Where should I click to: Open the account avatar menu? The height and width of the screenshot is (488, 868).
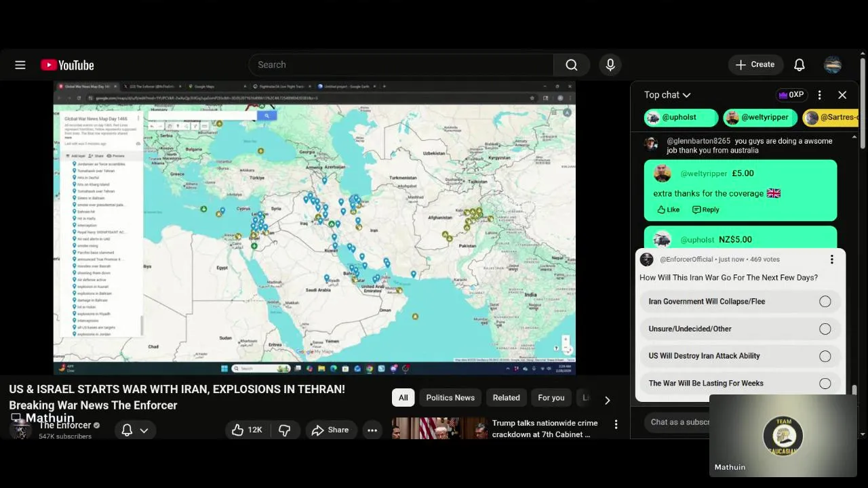[833, 65]
